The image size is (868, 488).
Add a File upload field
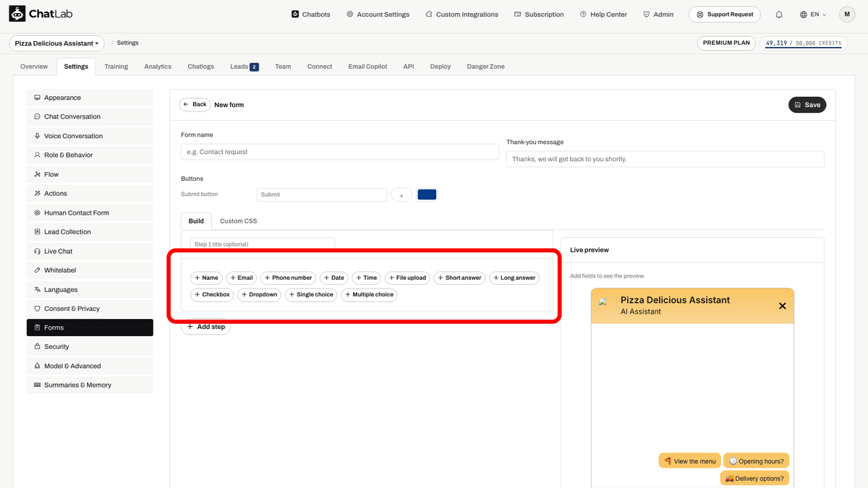(407, 278)
